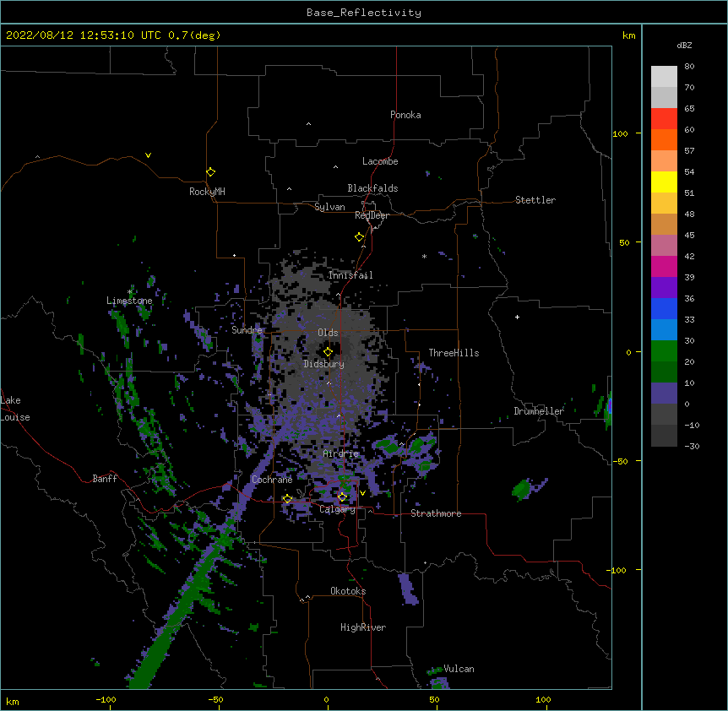Click the -30 value in the dBZ legend

coord(692,446)
